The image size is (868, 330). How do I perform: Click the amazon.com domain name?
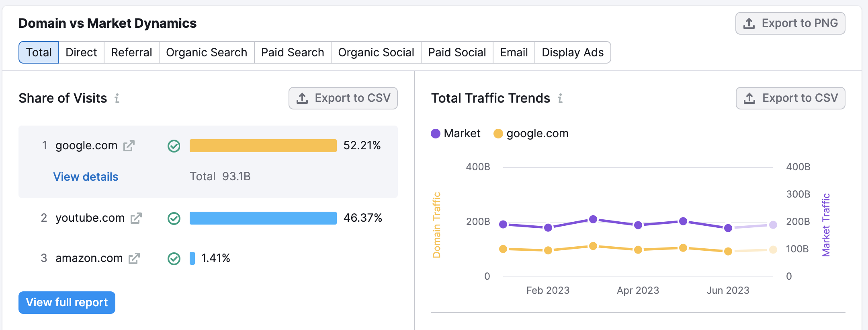(x=89, y=258)
